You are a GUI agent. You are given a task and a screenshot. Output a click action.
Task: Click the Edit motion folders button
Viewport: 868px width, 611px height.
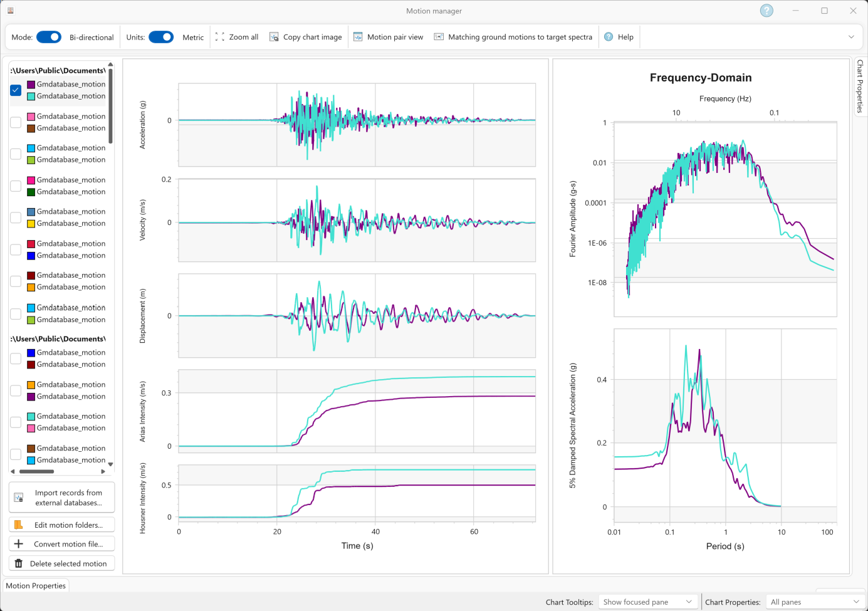click(x=62, y=525)
